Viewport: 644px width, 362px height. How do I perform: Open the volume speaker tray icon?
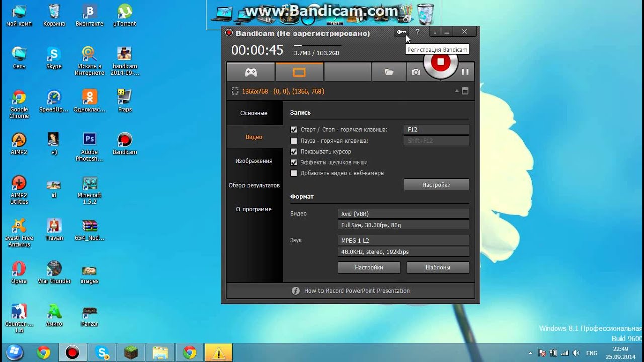[576, 353]
